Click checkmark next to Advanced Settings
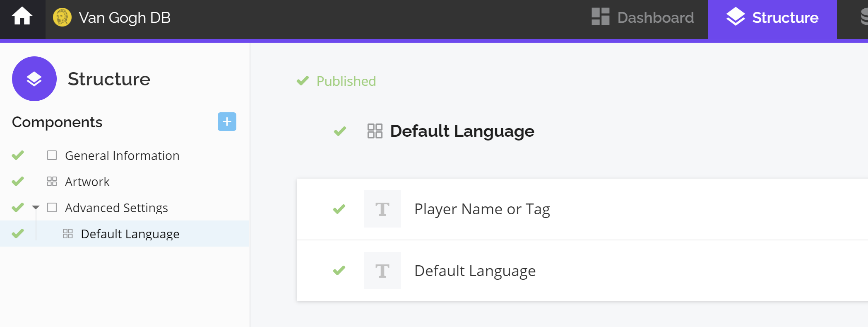This screenshot has width=868, height=327. tap(18, 207)
